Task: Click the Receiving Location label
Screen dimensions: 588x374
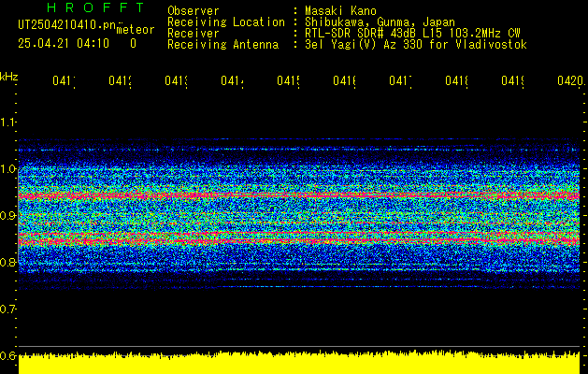Action: [226, 22]
